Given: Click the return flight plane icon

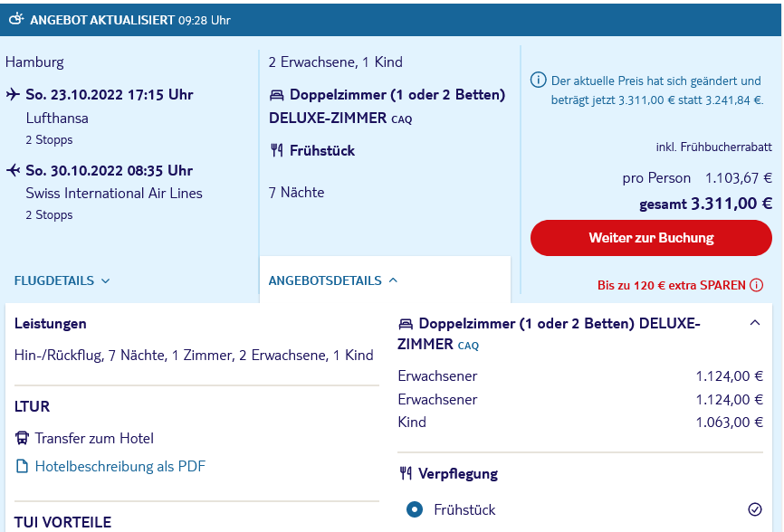Looking at the screenshot, I should click(x=13, y=170).
